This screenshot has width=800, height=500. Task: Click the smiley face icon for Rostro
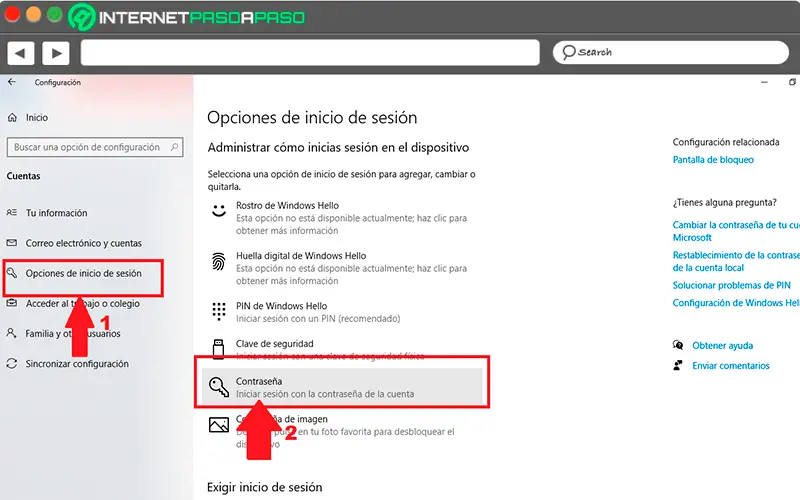[x=219, y=210]
